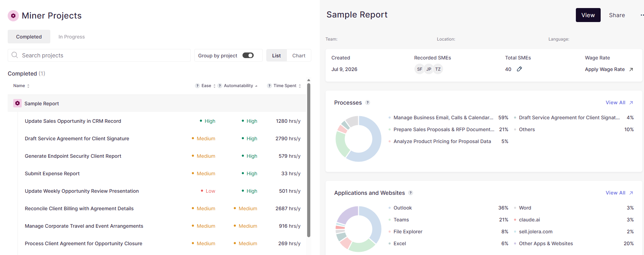Sort by Name column arrows
The image size is (644, 255).
[x=28, y=86]
